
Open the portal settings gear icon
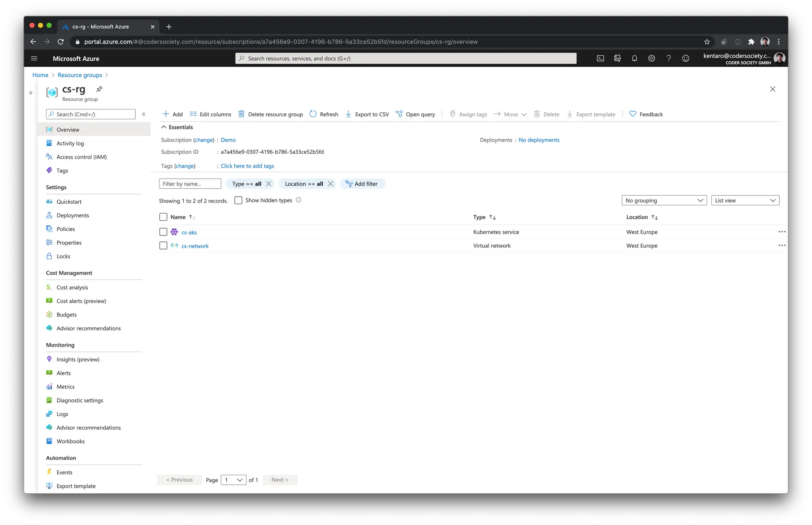coord(651,58)
